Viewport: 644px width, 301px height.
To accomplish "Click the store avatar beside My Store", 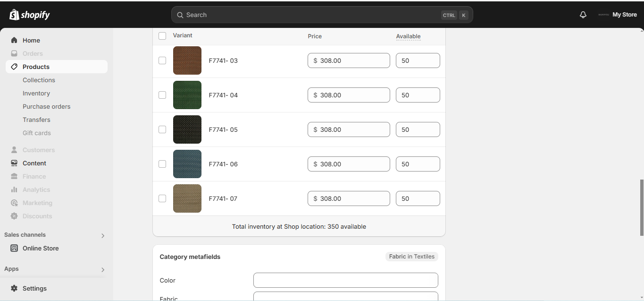I will 603,15.
